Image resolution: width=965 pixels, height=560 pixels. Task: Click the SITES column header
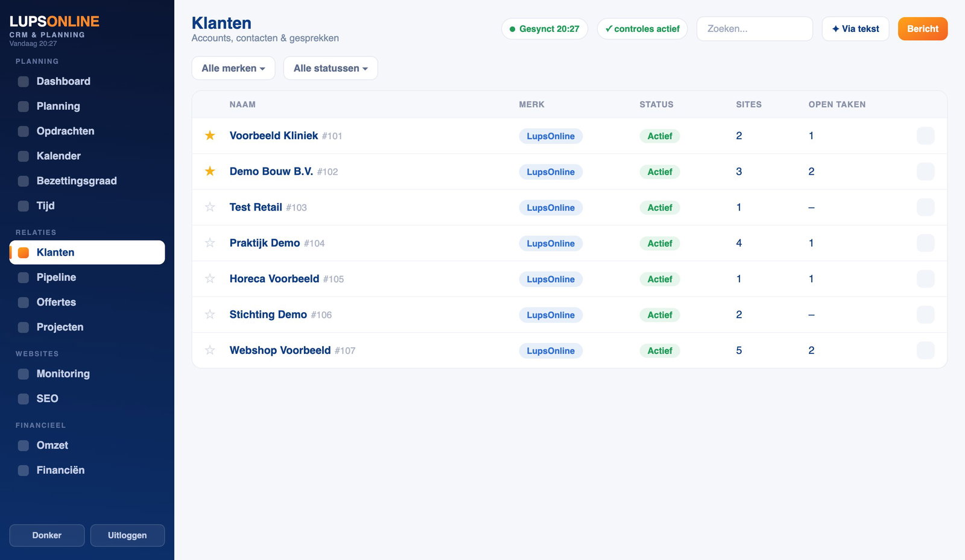[748, 104]
